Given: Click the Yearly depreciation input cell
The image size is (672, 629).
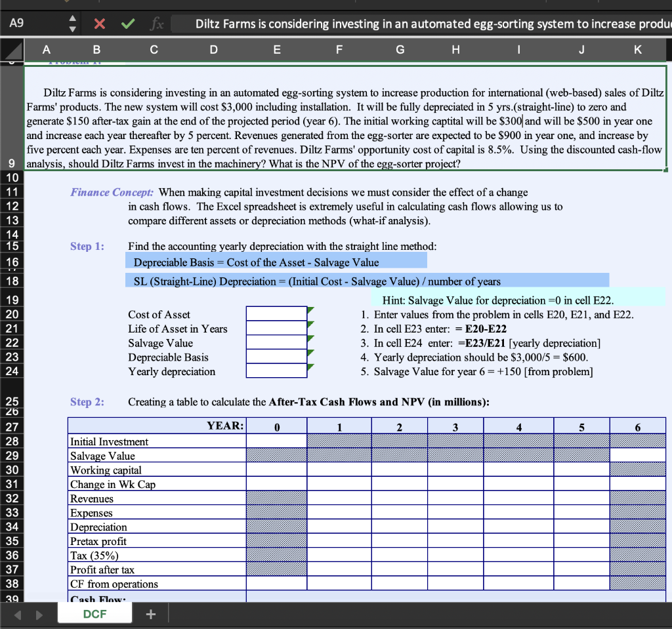Looking at the screenshot, I should pos(276,371).
